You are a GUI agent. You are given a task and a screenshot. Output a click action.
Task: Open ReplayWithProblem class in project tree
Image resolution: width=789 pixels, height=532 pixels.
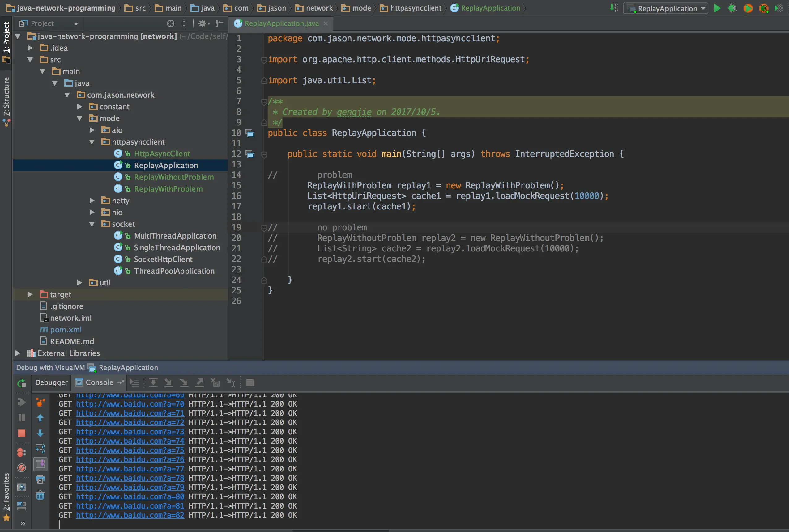tap(168, 189)
